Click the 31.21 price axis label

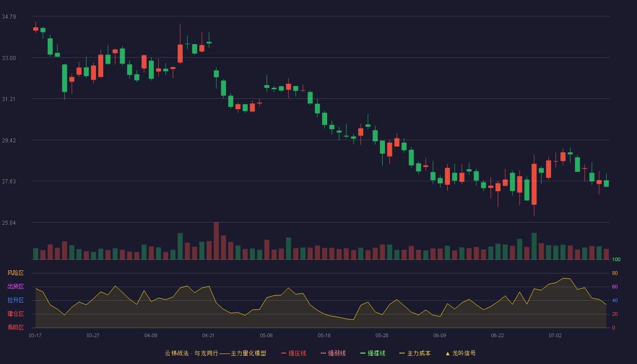pyautogui.click(x=9, y=99)
